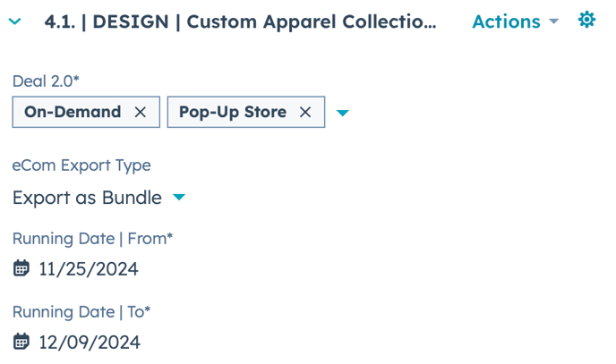The height and width of the screenshot is (364, 616).
Task: Click the caret arrow beside Actions
Action: point(553,21)
